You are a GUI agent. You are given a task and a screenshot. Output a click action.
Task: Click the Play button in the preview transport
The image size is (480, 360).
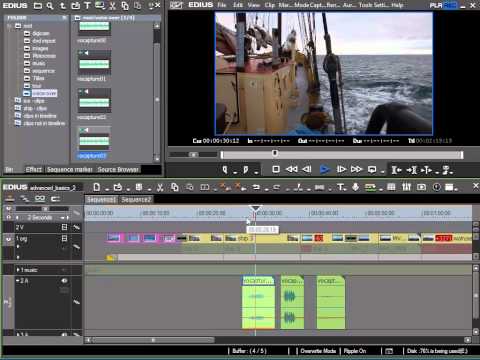click(x=324, y=170)
